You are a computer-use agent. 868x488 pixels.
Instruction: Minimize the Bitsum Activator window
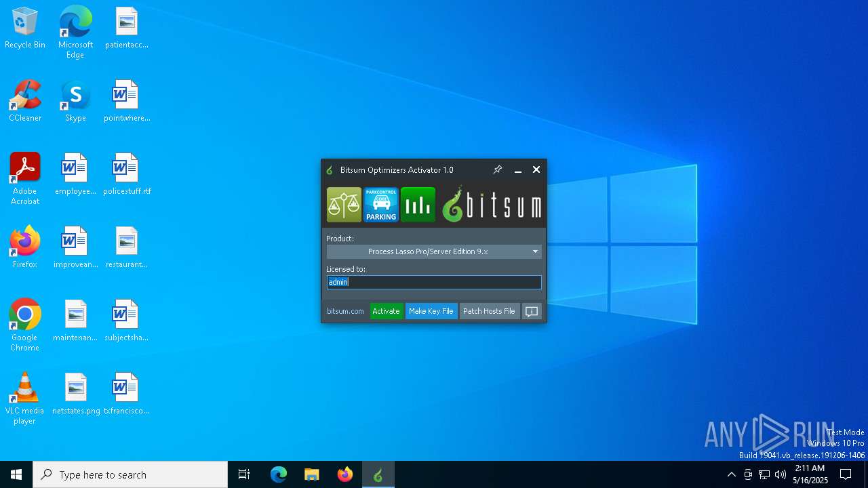coord(518,169)
